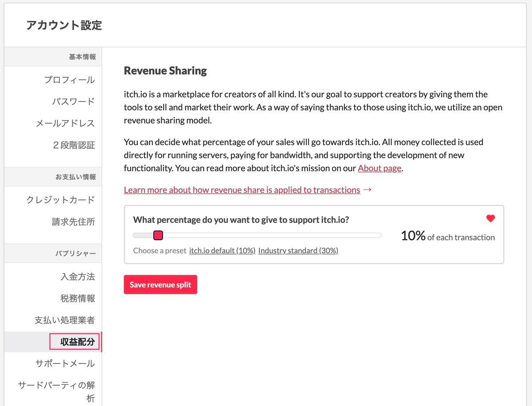Click the アカウント設定 page title
This screenshot has height=406, width=532.
click(64, 25)
